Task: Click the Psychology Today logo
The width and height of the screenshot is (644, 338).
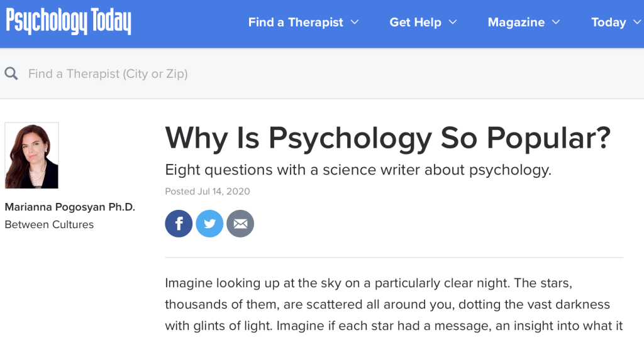Action: coord(69,23)
